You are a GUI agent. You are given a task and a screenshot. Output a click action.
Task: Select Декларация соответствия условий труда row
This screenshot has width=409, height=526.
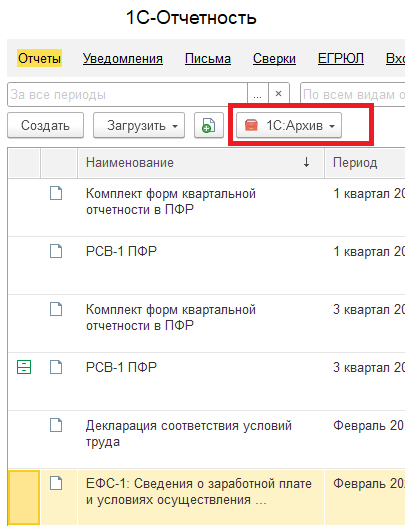click(x=206, y=439)
